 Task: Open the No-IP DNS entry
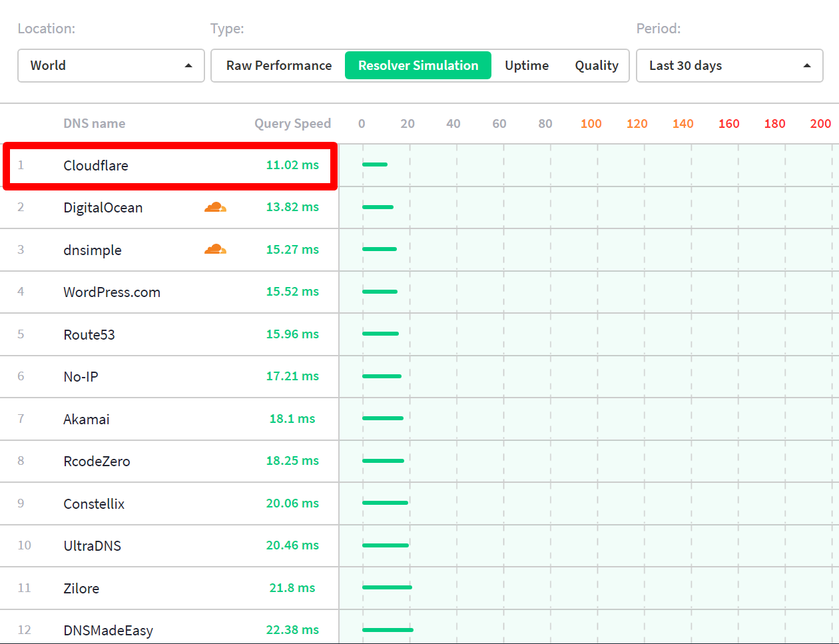(x=81, y=376)
